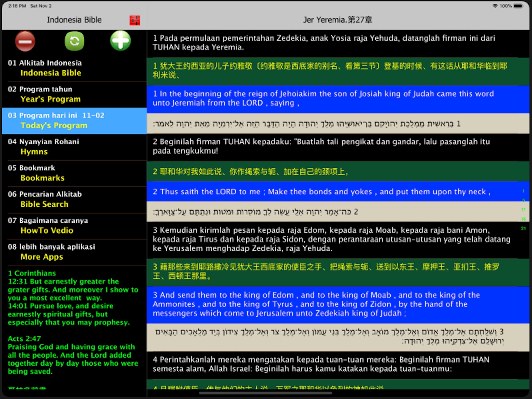Jump to verse 1 in side index

pyautogui.click(x=523, y=191)
